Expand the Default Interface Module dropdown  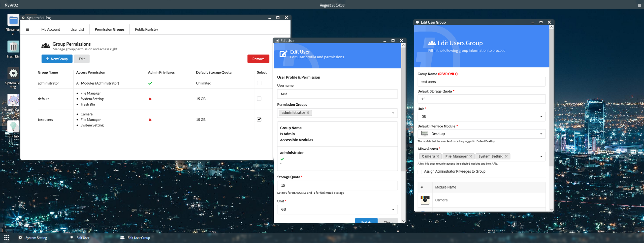click(x=541, y=134)
